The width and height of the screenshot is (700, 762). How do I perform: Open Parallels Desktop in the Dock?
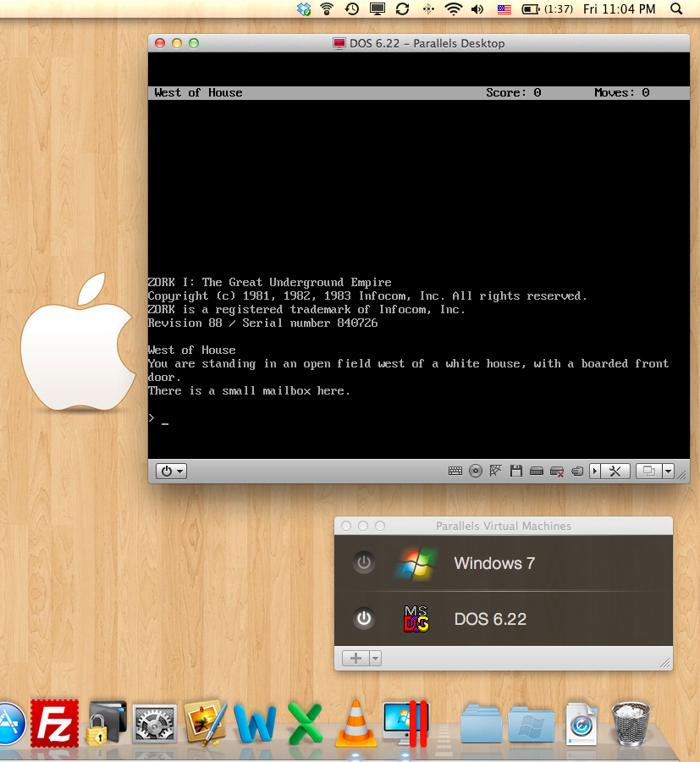point(405,723)
